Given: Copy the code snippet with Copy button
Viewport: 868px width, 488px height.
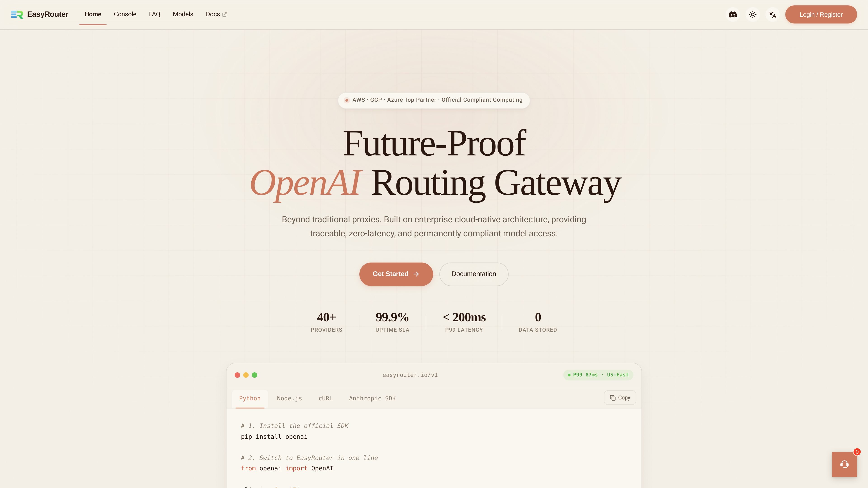Looking at the screenshot, I should 620,398.
